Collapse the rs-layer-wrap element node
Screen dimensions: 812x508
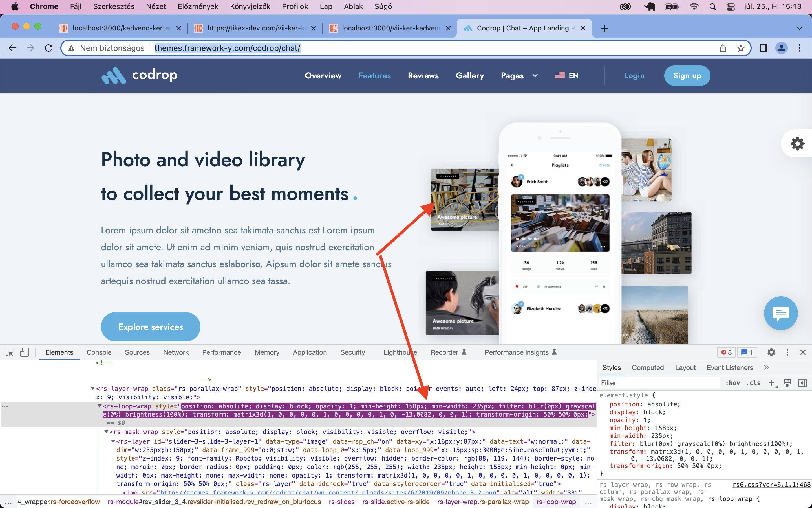coord(92,388)
